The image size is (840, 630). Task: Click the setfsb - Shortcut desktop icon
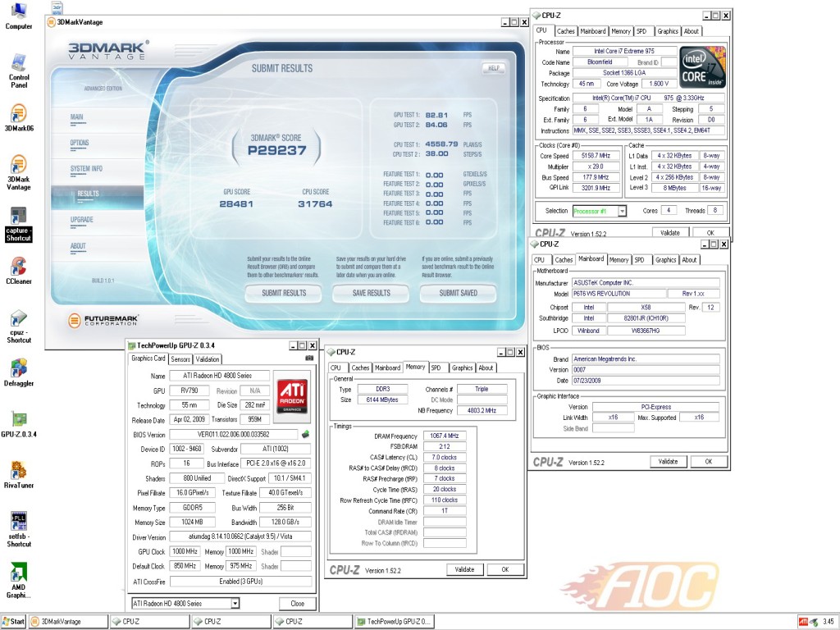19,529
